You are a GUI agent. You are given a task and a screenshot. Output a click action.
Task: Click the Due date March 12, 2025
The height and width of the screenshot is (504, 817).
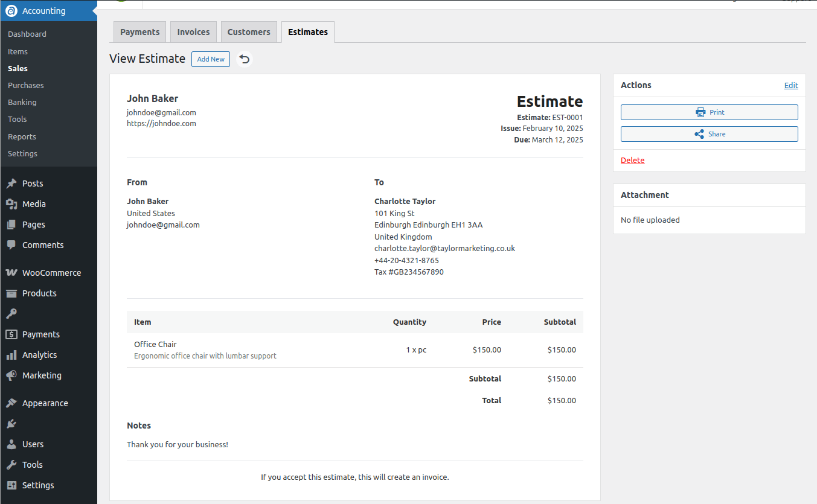[557, 140]
